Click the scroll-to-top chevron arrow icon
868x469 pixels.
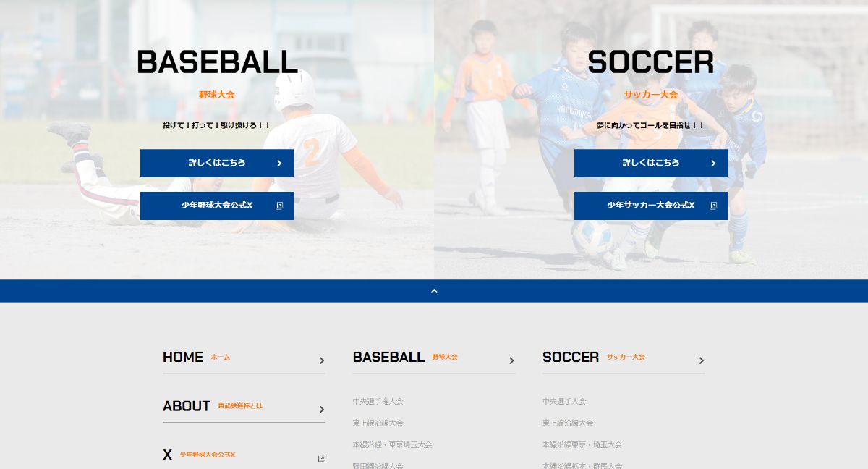pos(434,291)
